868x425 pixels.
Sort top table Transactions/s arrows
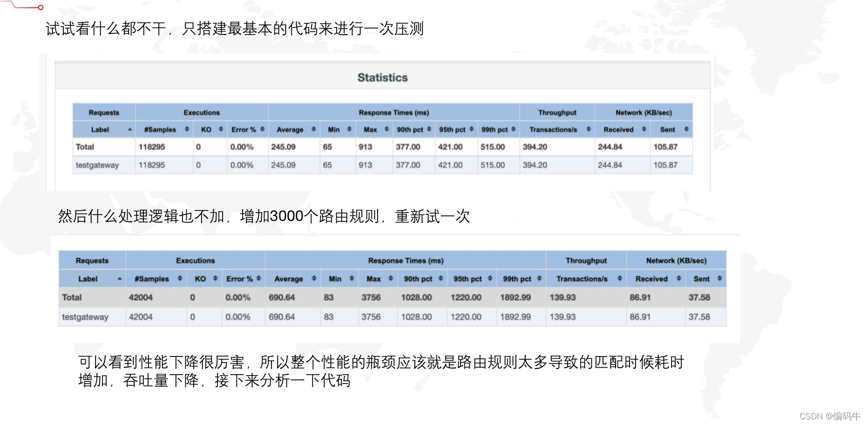[x=588, y=130]
